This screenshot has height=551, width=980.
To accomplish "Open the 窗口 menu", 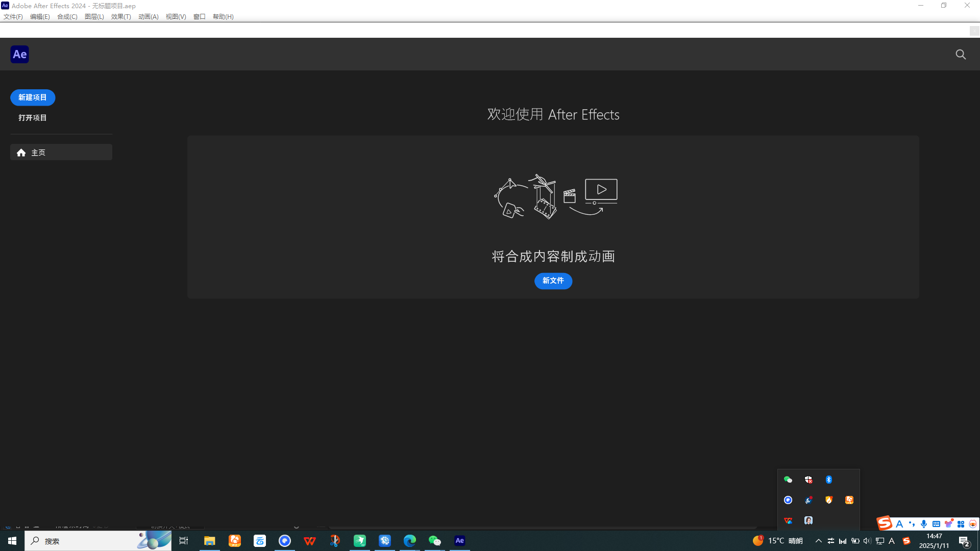I will (200, 16).
